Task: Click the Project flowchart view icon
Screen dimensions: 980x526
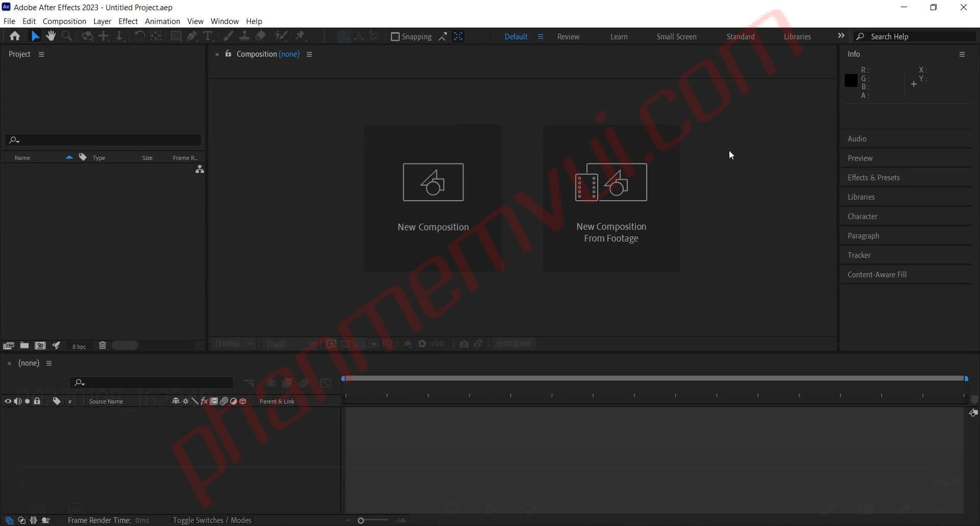Action: tap(200, 170)
